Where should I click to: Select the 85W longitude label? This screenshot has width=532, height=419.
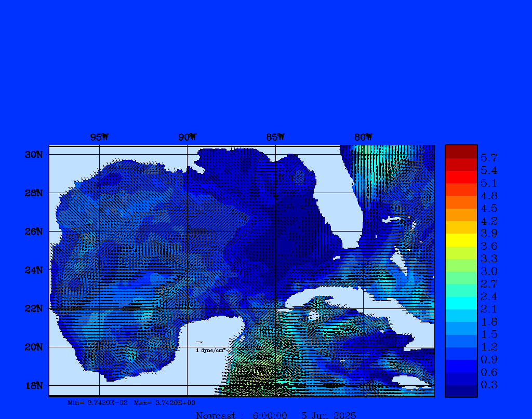click(275, 137)
